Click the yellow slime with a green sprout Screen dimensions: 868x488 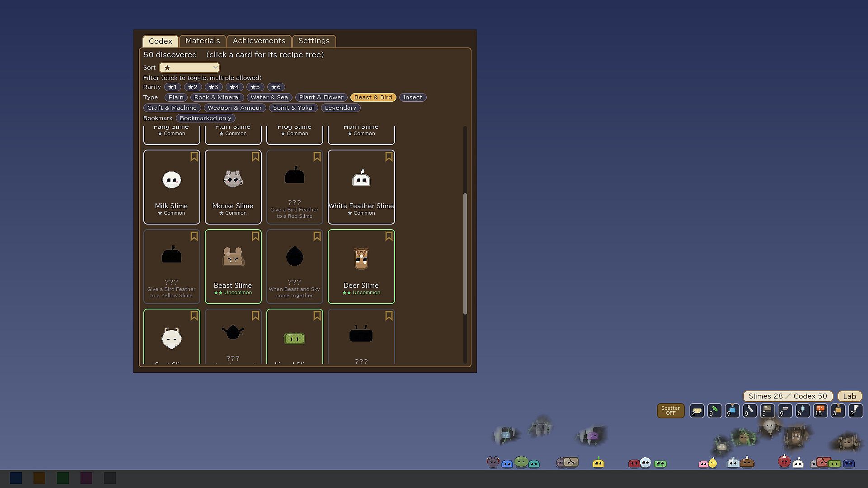[598, 463]
